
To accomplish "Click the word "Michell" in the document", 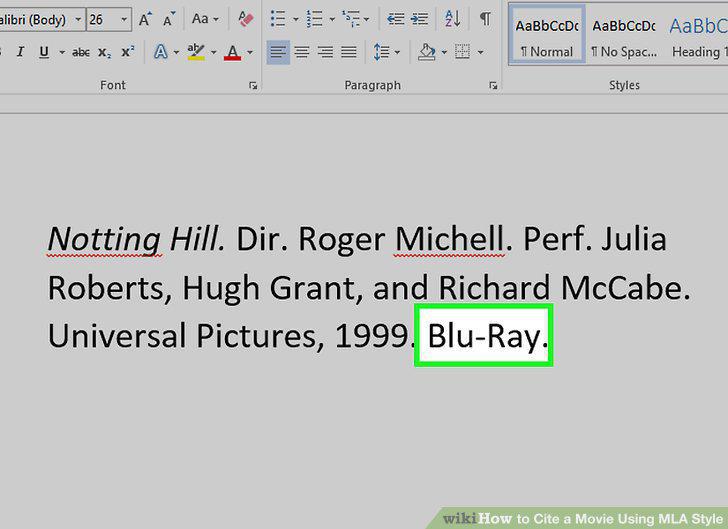I will pos(449,240).
